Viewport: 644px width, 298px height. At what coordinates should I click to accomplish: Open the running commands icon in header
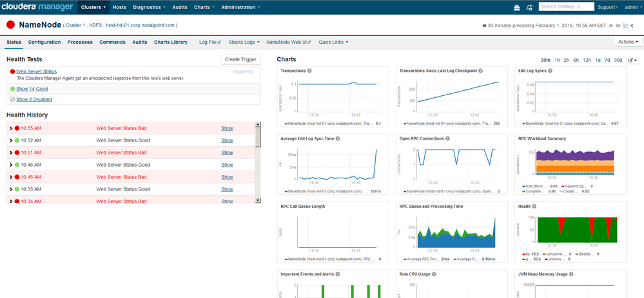click(530, 8)
